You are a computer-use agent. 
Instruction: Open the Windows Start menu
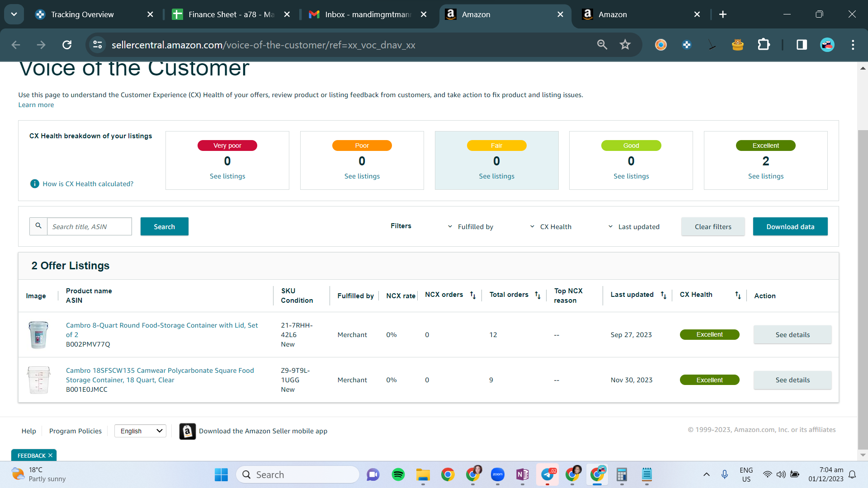221,474
